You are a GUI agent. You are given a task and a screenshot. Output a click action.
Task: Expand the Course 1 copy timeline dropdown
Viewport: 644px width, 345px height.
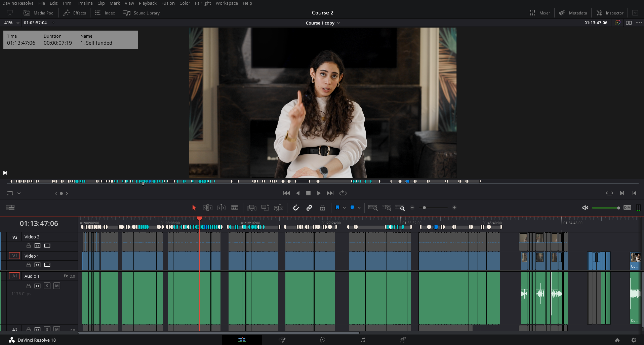click(x=338, y=23)
